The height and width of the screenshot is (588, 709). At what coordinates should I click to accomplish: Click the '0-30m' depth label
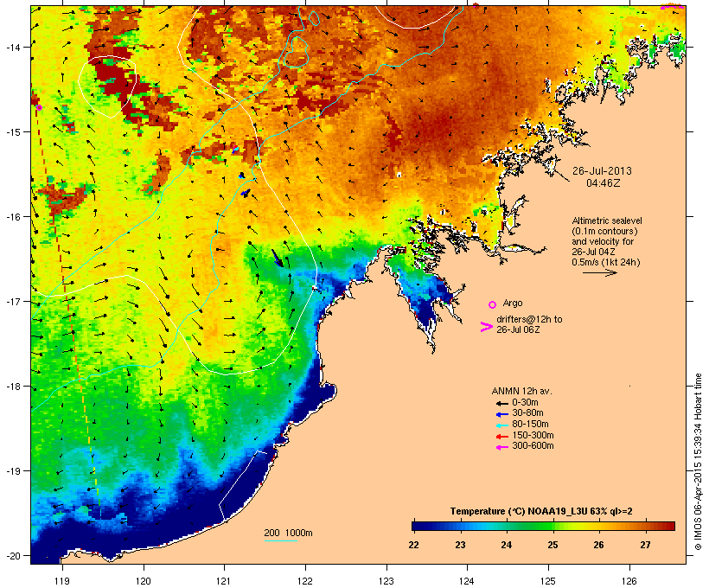(525, 403)
